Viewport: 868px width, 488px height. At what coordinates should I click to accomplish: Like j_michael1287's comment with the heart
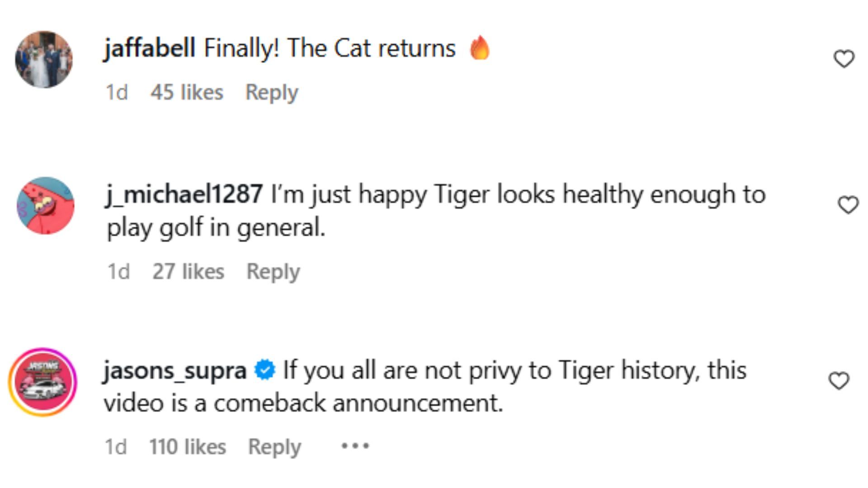pyautogui.click(x=848, y=205)
